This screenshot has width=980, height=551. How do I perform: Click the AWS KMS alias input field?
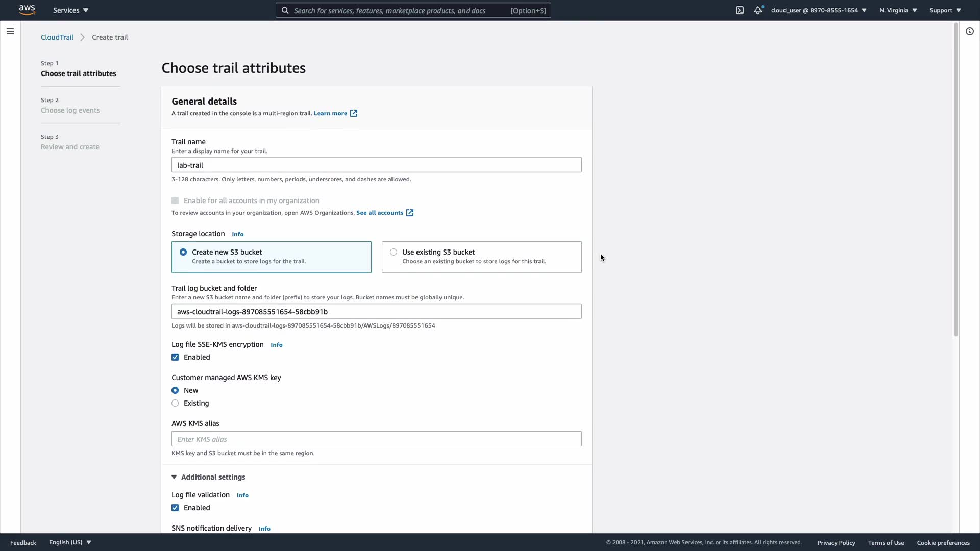[376, 439]
